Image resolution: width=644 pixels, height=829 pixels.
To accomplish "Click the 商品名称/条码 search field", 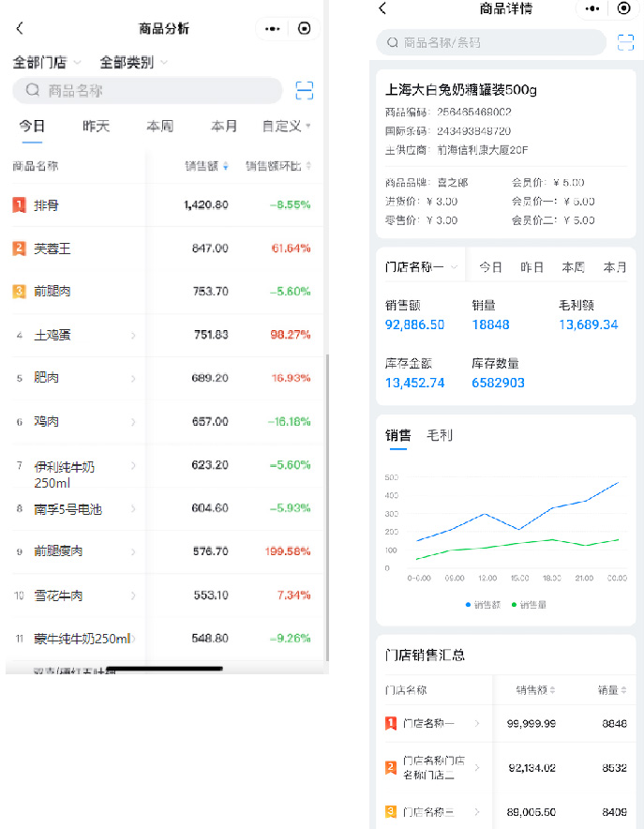I will point(491,43).
